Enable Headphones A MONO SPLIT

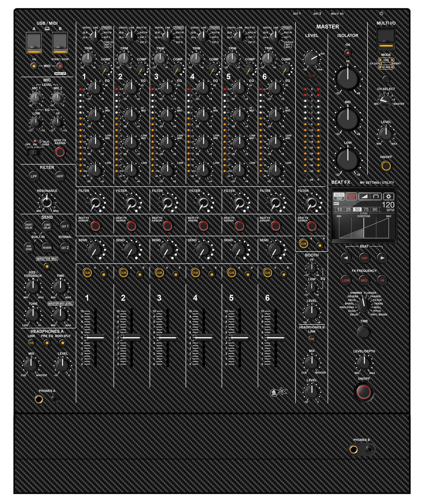coord(63,343)
